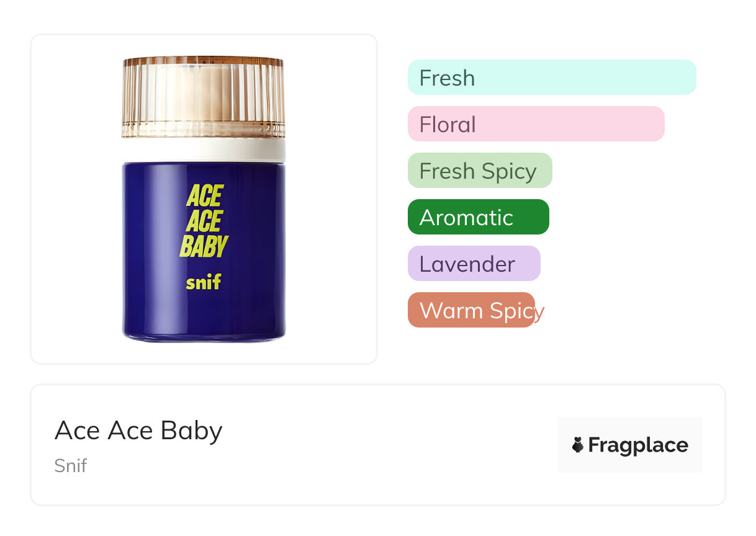Click the word Fresh in the mint bar

[447, 78]
